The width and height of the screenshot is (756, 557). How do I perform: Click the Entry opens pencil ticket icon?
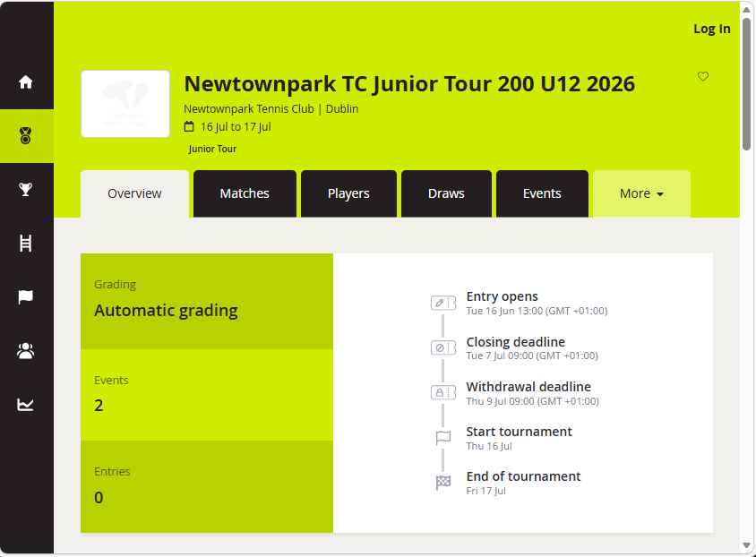pyautogui.click(x=442, y=303)
